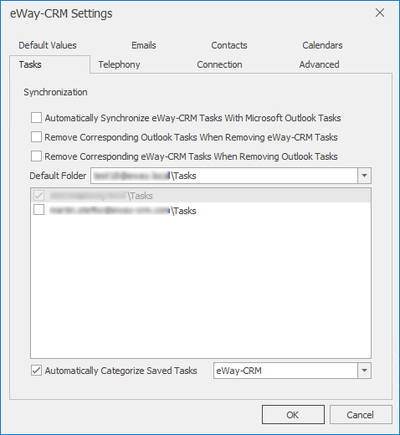This screenshot has width=400, height=435.
Task: Open the Emails tab
Action: click(x=144, y=45)
